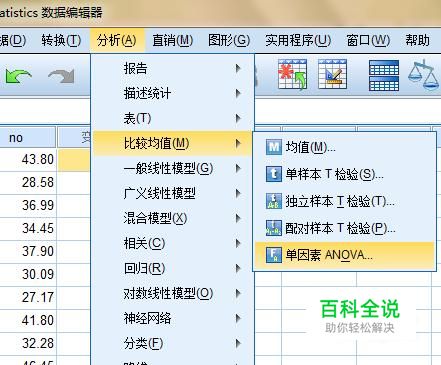Expand the 分类(F) submenu
The width and height of the screenshot is (441, 365).
point(172,343)
